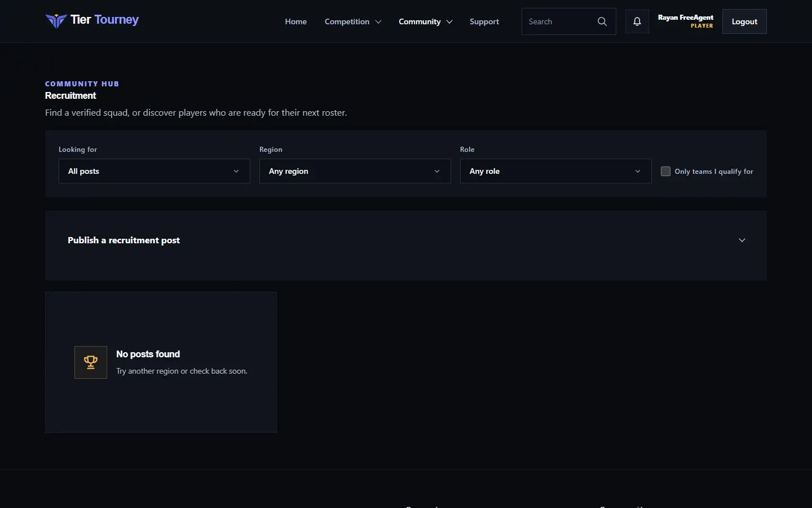
Task: Click 'Only teams I qualify for' label
Action: tap(714, 172)
